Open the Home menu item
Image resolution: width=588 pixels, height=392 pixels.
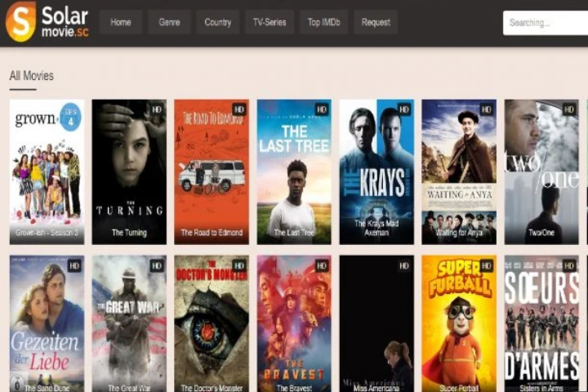pyautogui.click(x=121, y=23)
